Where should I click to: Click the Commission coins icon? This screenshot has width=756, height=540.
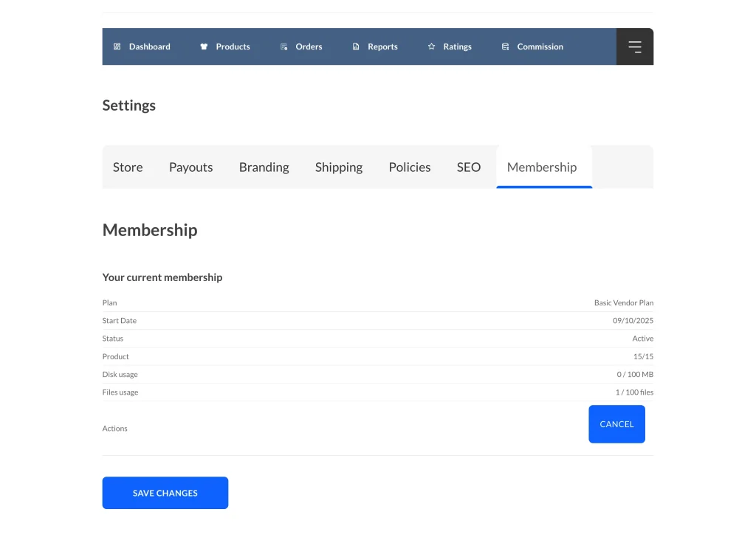pyautogui.click(x=505, y=46)
